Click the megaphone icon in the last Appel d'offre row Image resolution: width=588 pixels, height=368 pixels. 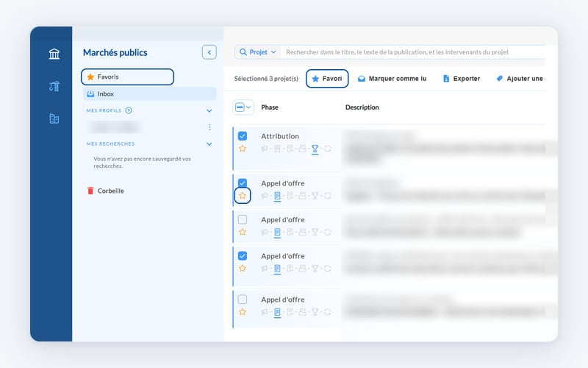pyautogui.click(x=265, y=312)
